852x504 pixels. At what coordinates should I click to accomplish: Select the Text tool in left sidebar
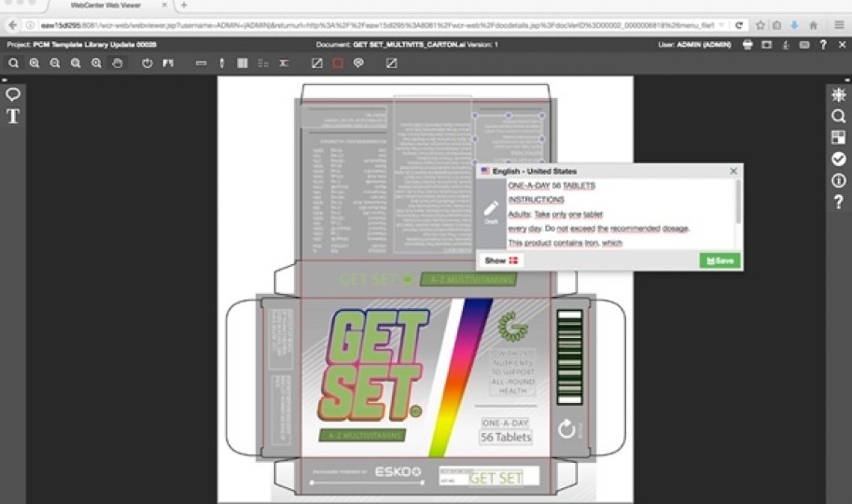13,117
